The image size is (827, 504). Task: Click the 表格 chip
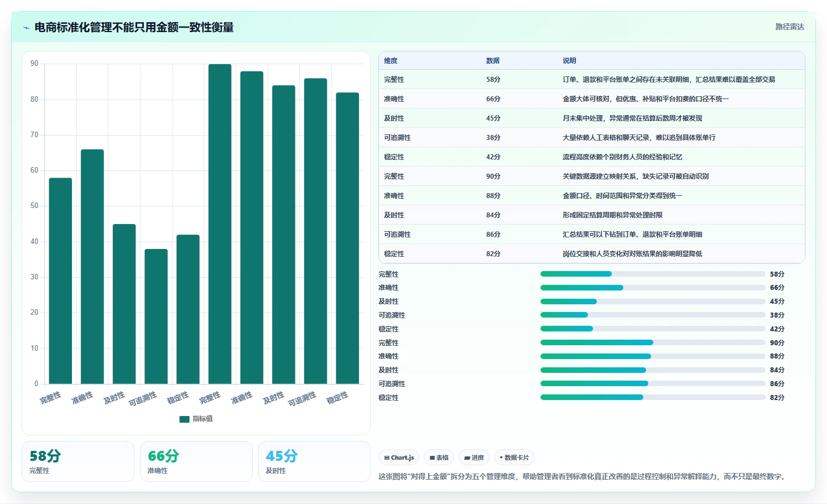439,458
